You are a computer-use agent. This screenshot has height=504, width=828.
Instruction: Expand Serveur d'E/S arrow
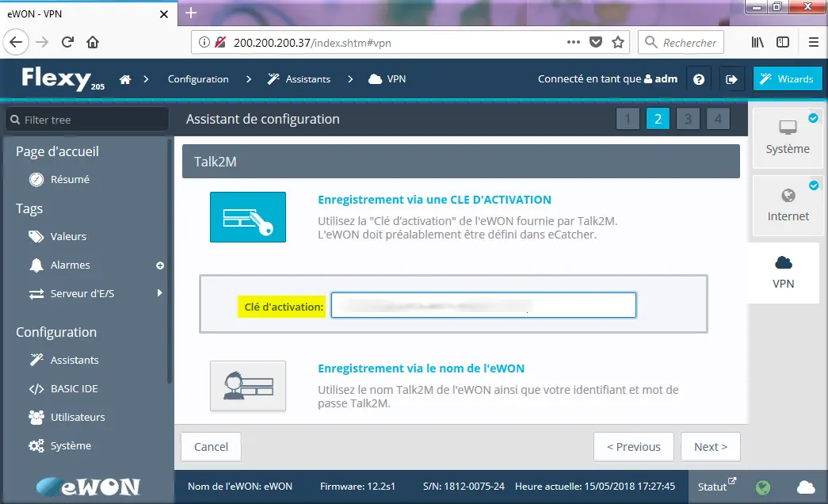pyautogui.click(x=159, y=292)
